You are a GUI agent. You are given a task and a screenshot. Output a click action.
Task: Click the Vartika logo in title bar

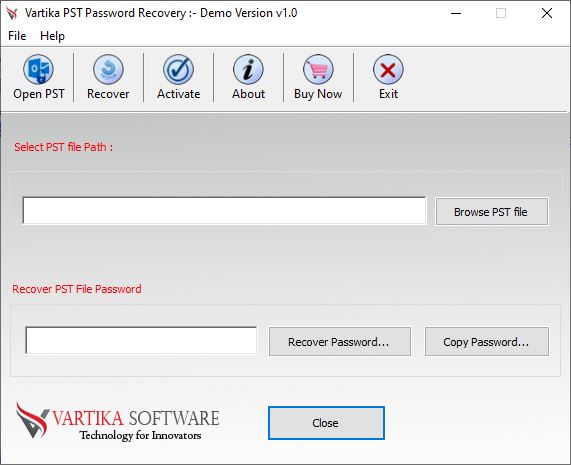(12, 13)
